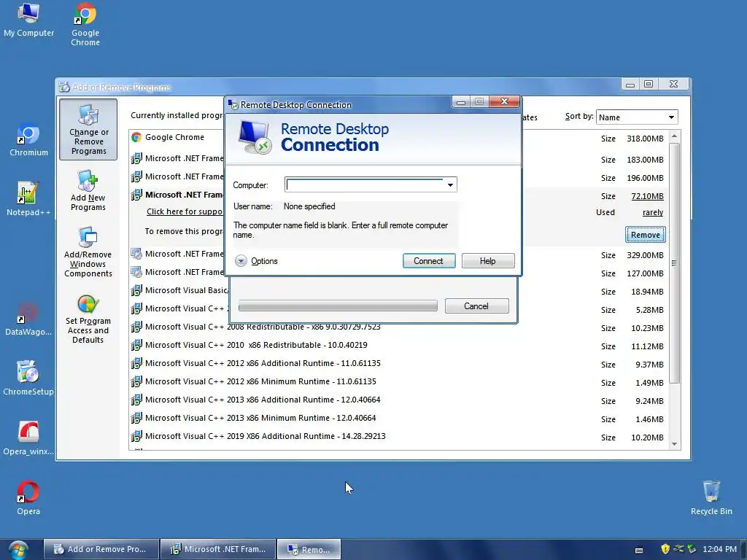Launch Google Chrome desktop shortcut

(x=85, y=25)
